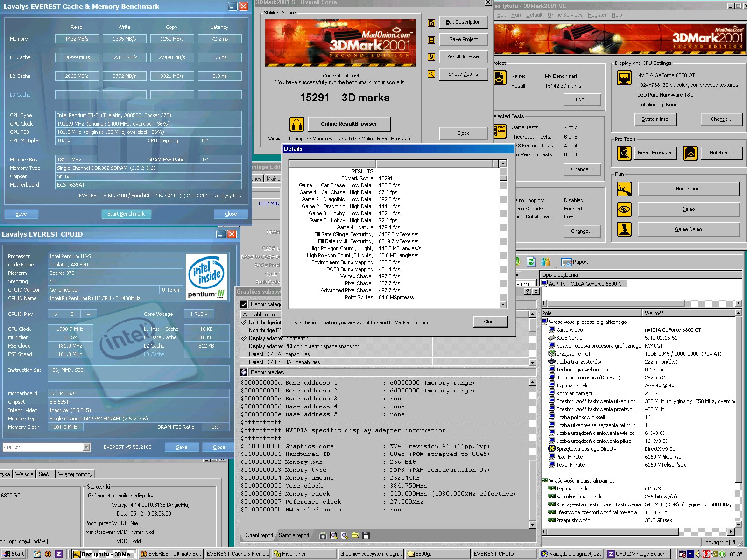Click monitor icon in Display and CPU Settings
This screenshot has height=560, width=747.
(x=624, y=78)
